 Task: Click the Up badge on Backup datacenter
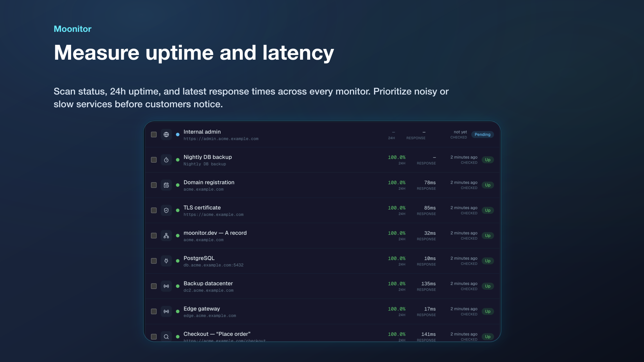click(x=488, y=286)
